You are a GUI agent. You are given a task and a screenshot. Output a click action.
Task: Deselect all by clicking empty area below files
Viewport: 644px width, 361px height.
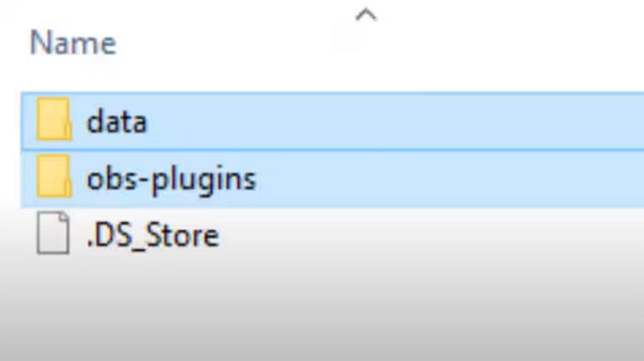(322, 313)
